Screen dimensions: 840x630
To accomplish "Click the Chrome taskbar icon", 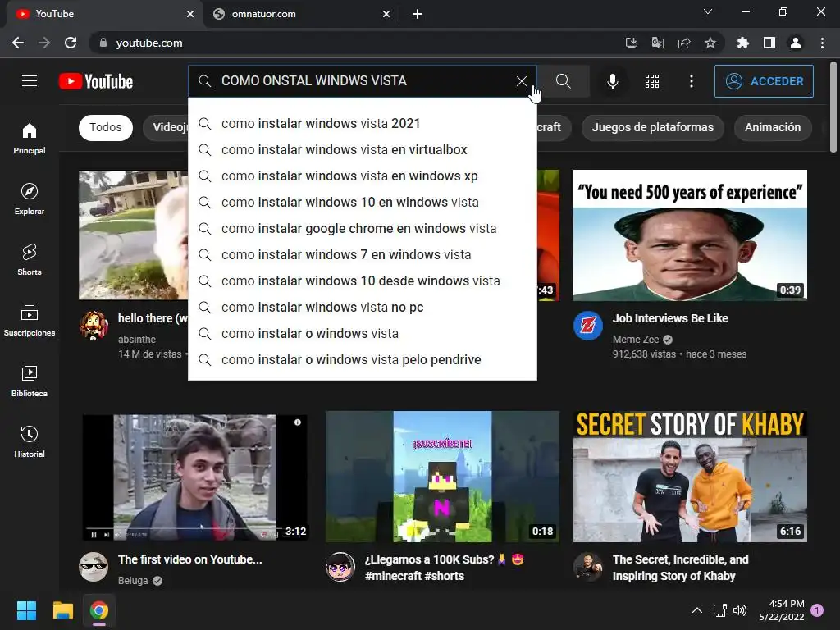I will [x=99, y=610].
